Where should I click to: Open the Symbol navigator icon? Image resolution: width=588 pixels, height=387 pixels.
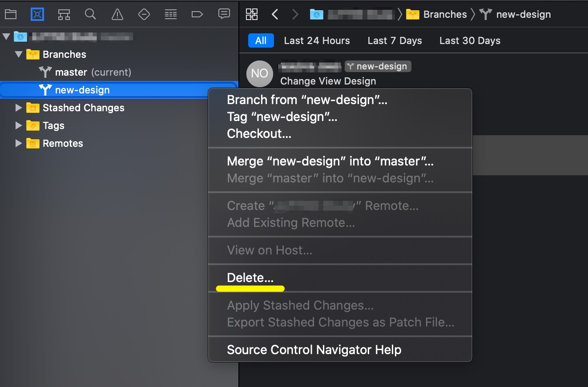(64, 14)
